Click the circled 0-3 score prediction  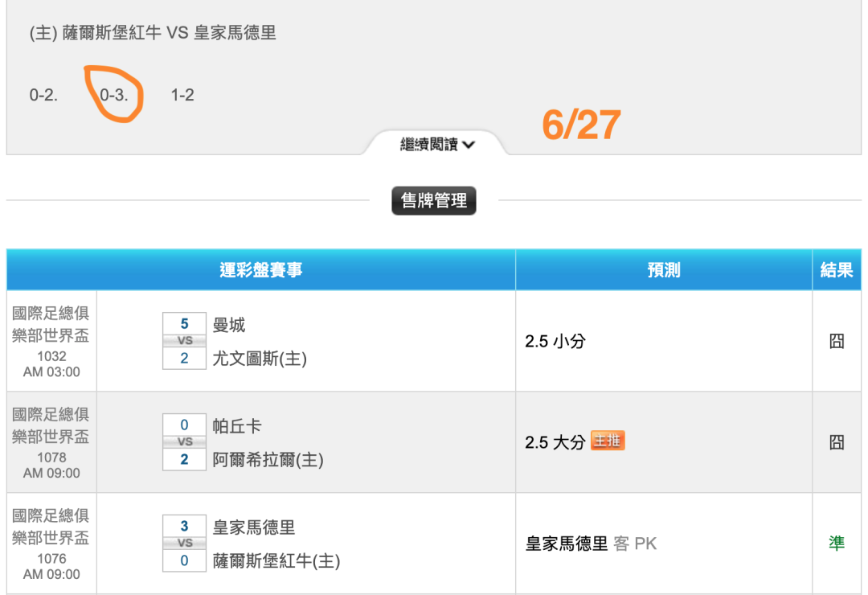tap(113, 95)
